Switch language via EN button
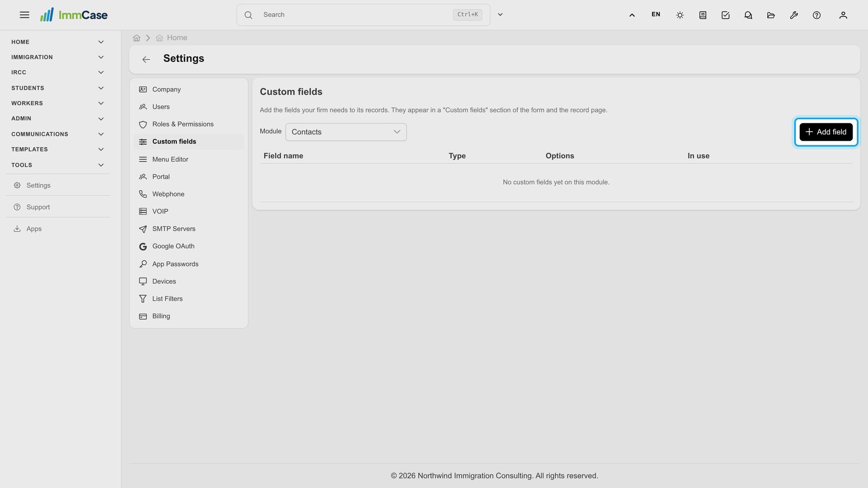868x488 pixels. [656, 15]
